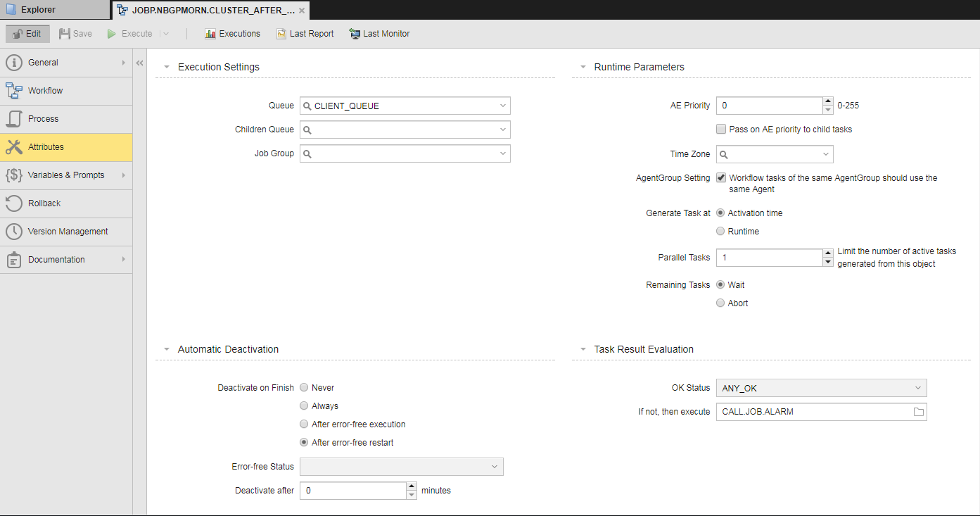Viewport: 980px width, 516px height.
Task: Open the Last Report
Action: pos(305,34)
